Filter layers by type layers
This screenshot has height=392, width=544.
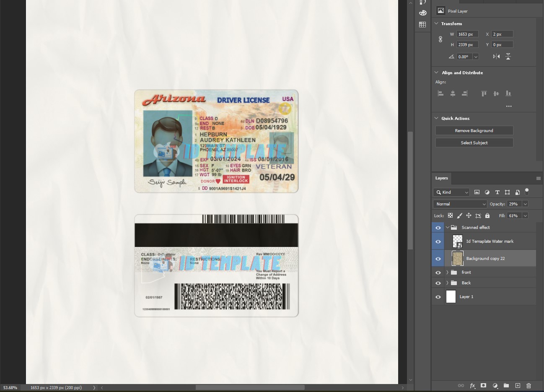497,192
